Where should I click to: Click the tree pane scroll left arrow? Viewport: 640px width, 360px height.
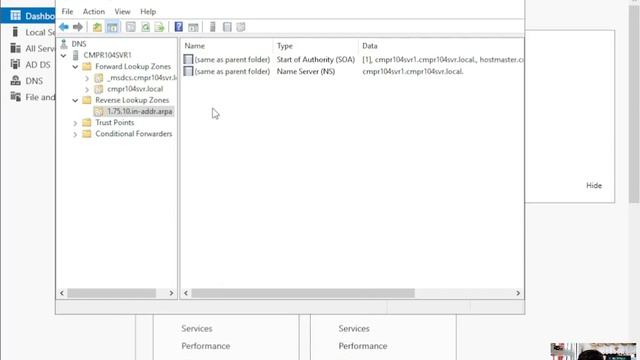click(x=62, y=293)
